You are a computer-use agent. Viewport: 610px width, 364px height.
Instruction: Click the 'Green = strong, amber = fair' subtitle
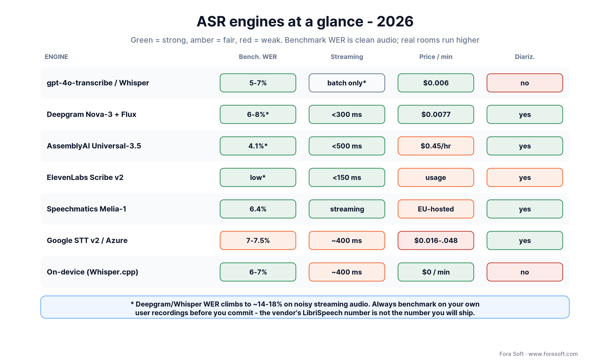click(305, 40)
